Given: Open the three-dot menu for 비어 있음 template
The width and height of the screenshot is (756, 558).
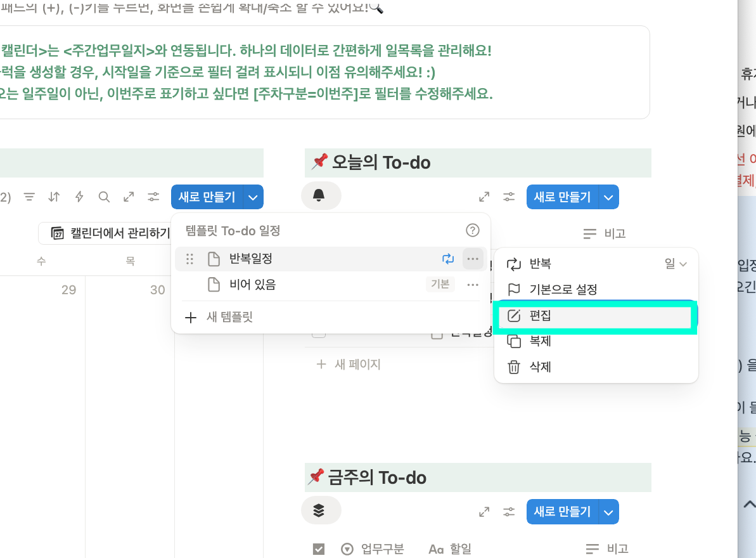Looking at the screenshot, I should coord(472,285).
